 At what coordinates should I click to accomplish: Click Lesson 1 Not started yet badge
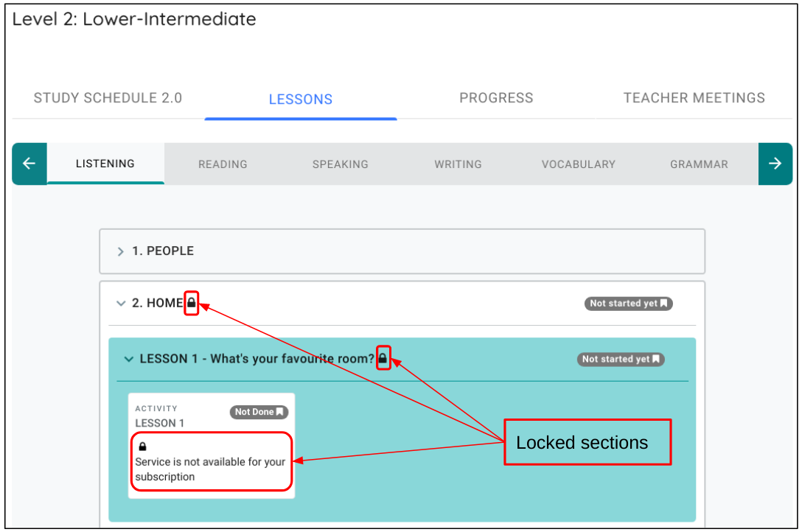(621, 360)
